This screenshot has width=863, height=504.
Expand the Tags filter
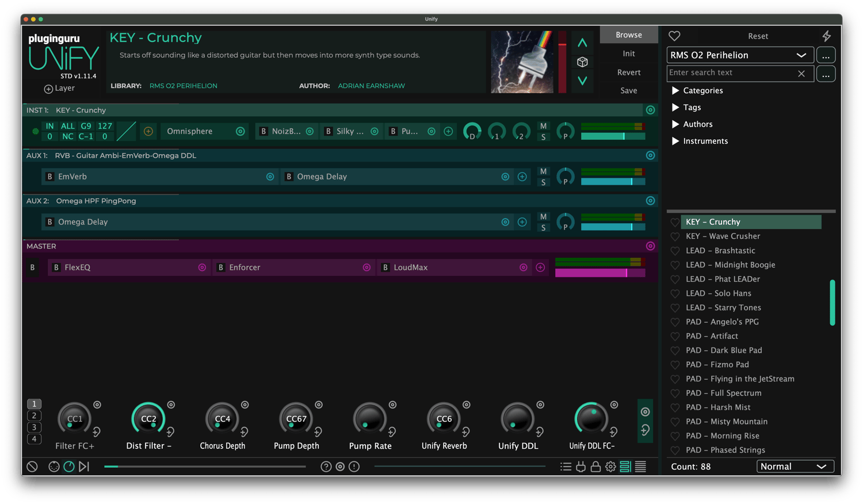[675, 108]
